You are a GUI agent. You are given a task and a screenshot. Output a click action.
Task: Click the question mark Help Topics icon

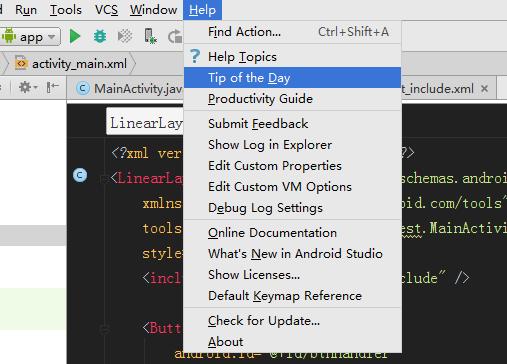(x=195, y=56)
